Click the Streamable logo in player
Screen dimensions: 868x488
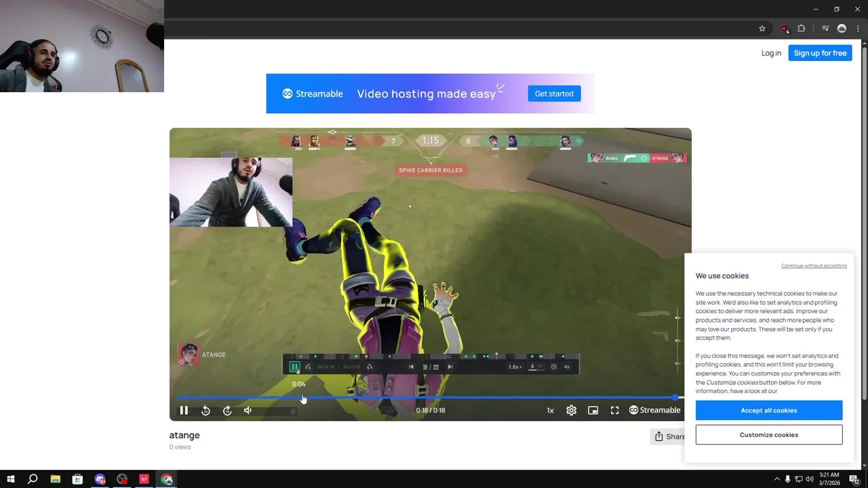coord(655,410)
